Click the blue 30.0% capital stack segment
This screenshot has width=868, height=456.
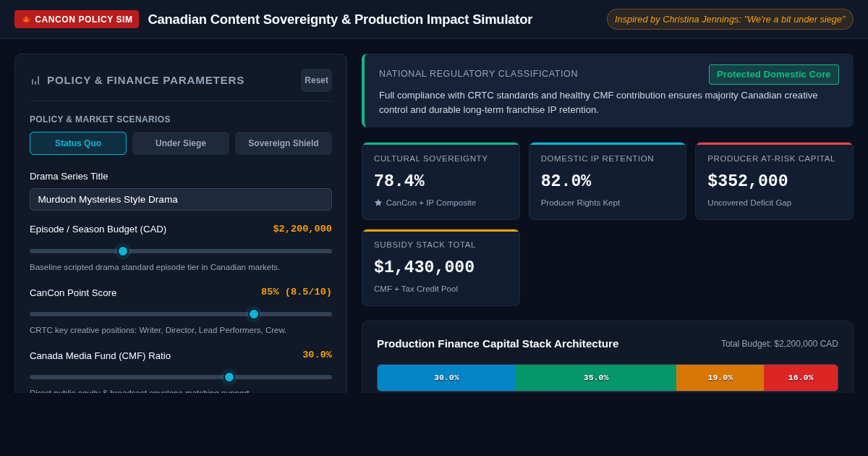(446, 378)
